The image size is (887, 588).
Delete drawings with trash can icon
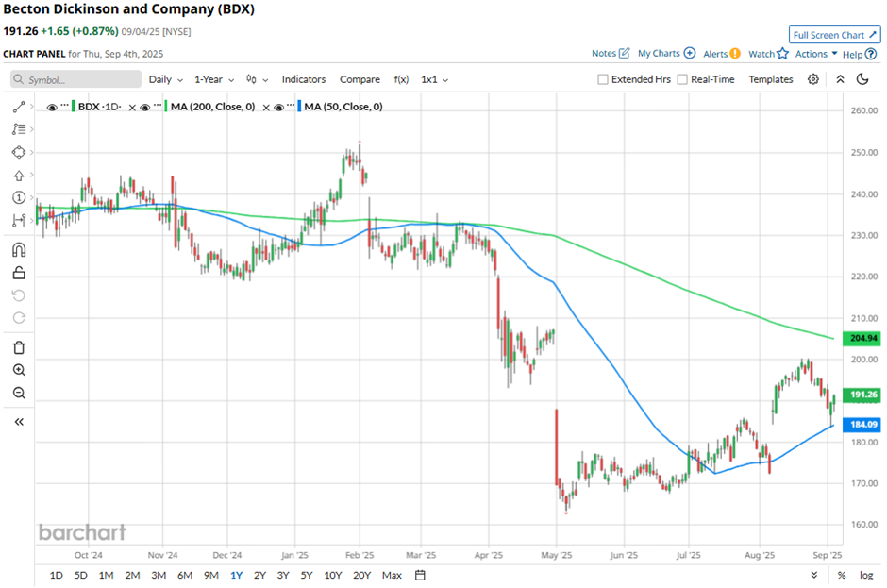tap(19, 347)
